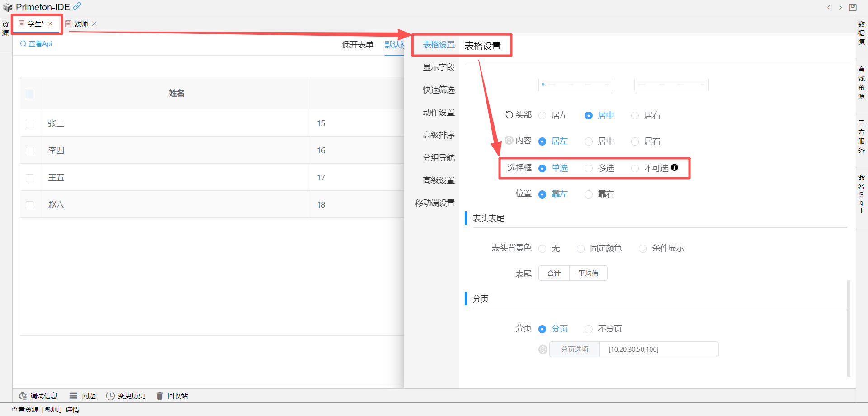This screenshot has height=416, width=868.
Task: Click the save icon at top right
Action: pyautogui.click(x=853, y=7)
